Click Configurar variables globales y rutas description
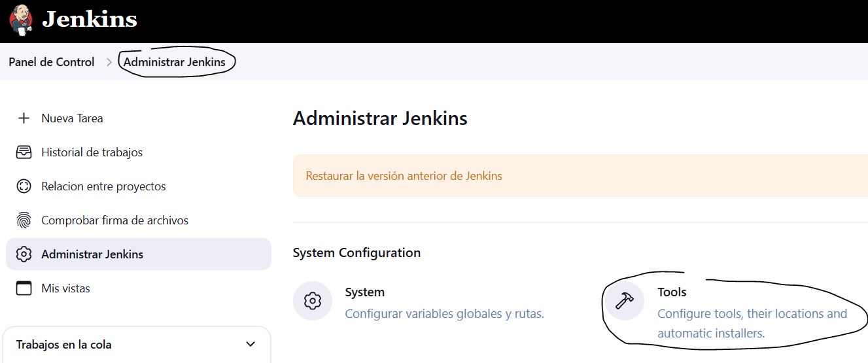The height and width of the screenshot is (363, 868). 445,314
